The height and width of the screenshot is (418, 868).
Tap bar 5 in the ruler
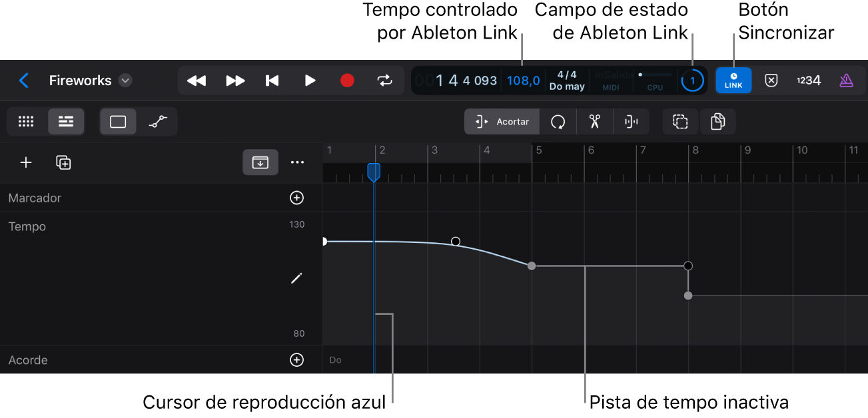tap(539, 150)
